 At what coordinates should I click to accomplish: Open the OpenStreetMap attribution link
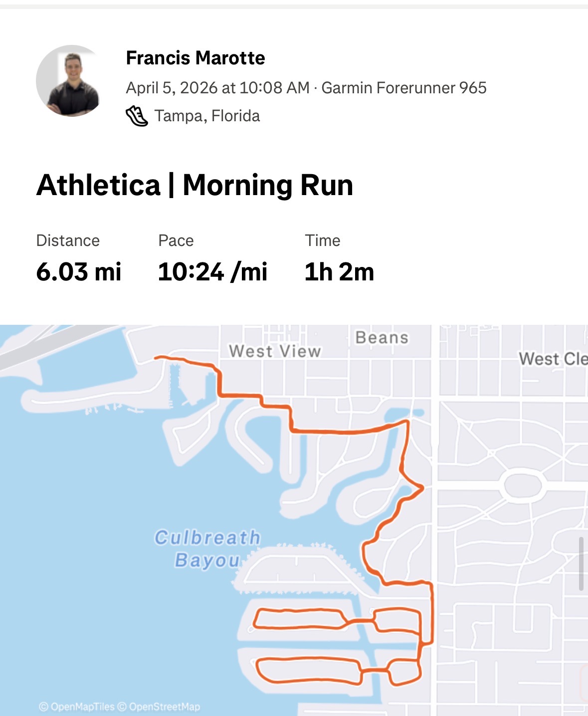coord(159,707)
